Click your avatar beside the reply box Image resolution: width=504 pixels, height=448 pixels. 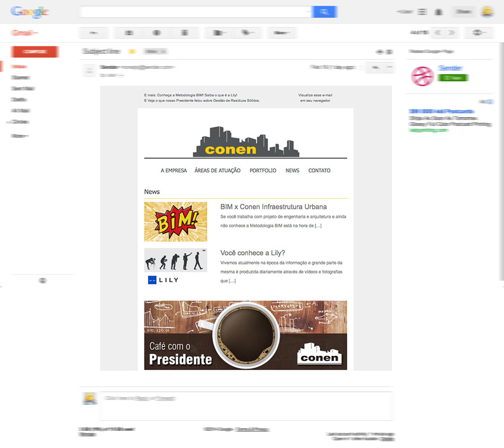90,399
